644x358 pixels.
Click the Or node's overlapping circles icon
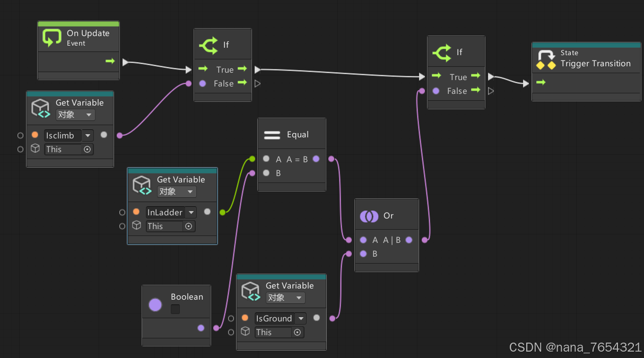point(370,216)
